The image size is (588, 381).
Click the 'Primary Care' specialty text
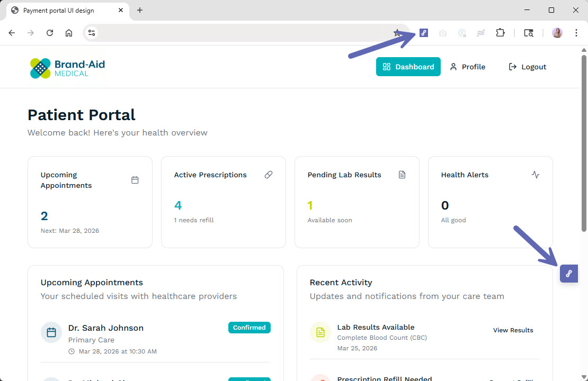point(91,340)
